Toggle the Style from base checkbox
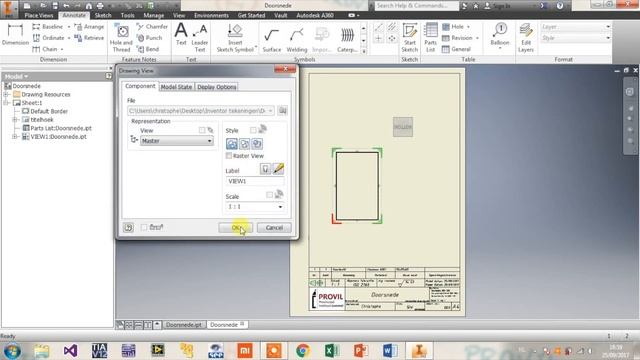Viewport: 640px width, 360px height. click(x=253, y=130)
